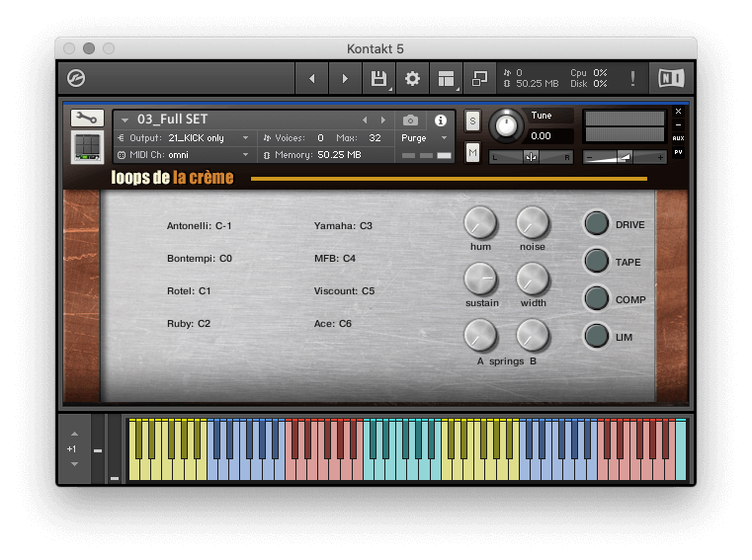Click the width knob
752x560 pixels.
pyautogui.click(x=533, y=279)
